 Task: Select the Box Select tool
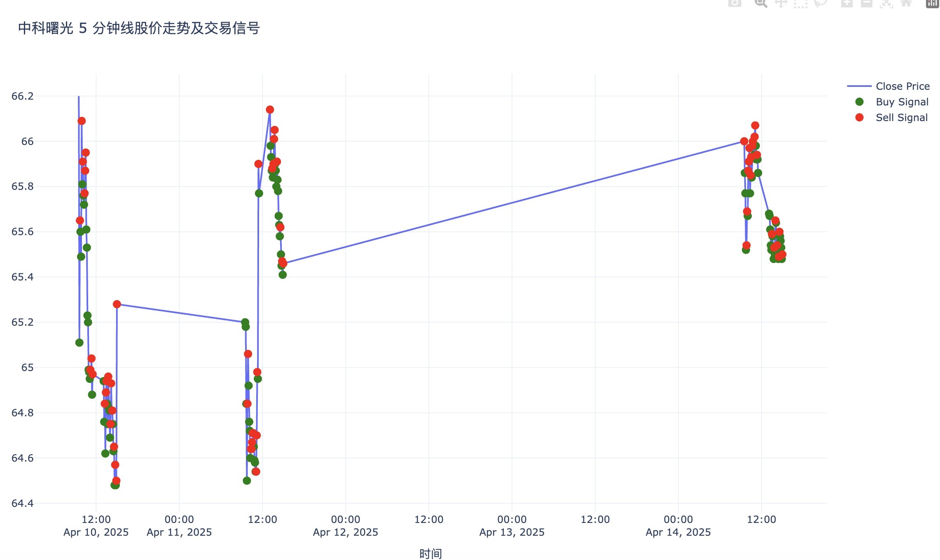coord(800,3)
